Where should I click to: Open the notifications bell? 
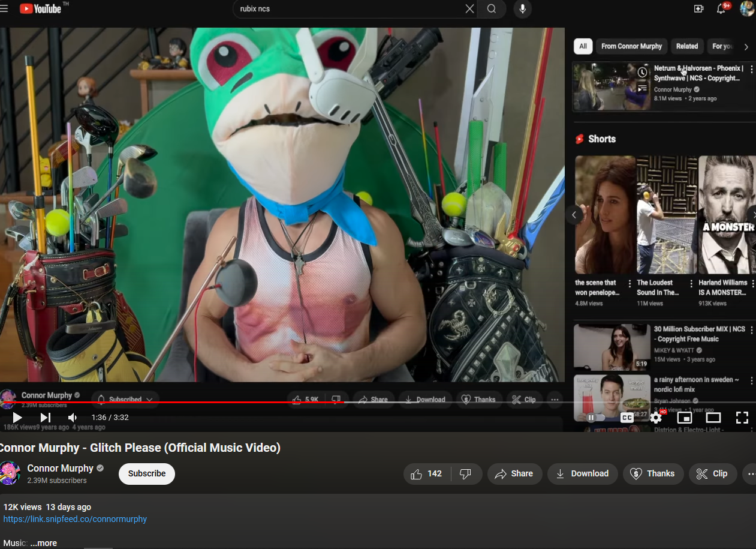point(721,9)
